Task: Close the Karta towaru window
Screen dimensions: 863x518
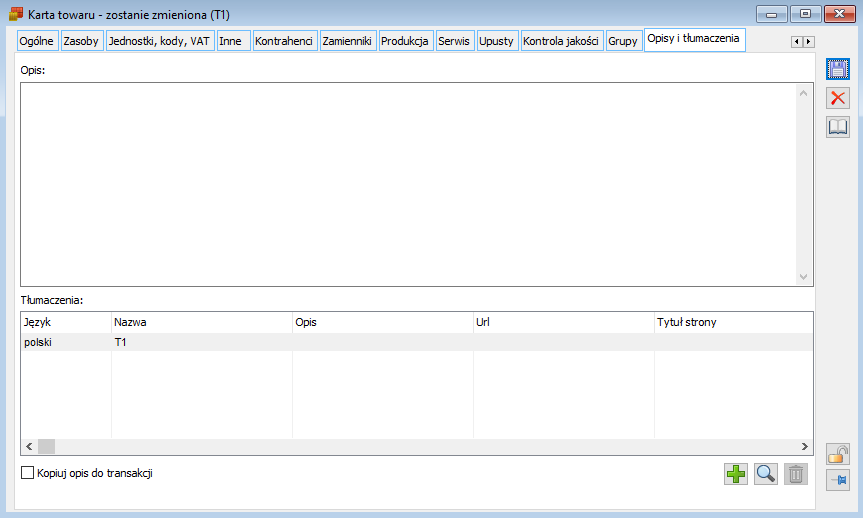Action: coord(839,14)
